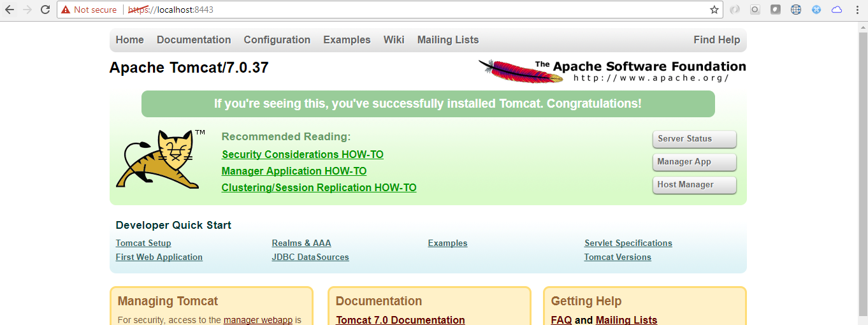This screenshot has height=325, width=868.
Task: Open the Tomcat 7.0 Documentation link
Action: (x=400, y=320)
